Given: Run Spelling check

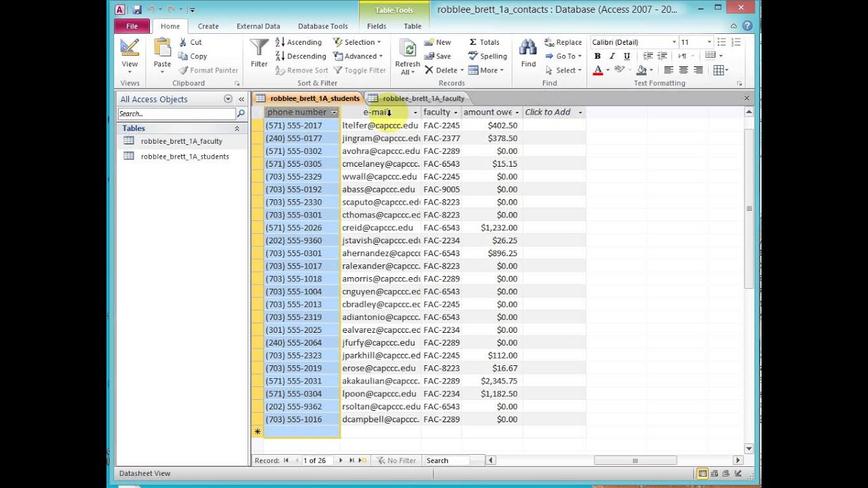Looking at the screenshot, I should 488,56.
